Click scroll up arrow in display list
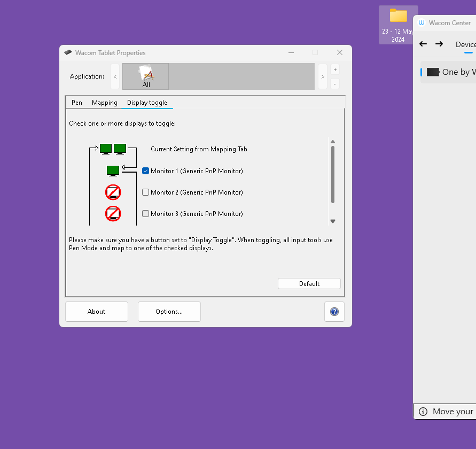Viewport: 476px width, 449px height. pos(333,142)
